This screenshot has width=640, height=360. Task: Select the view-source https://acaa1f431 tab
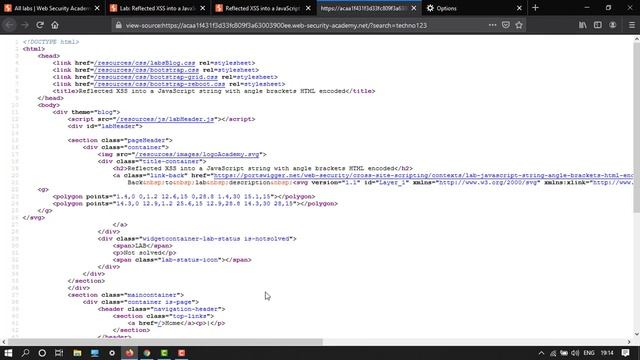pos(369,8)
